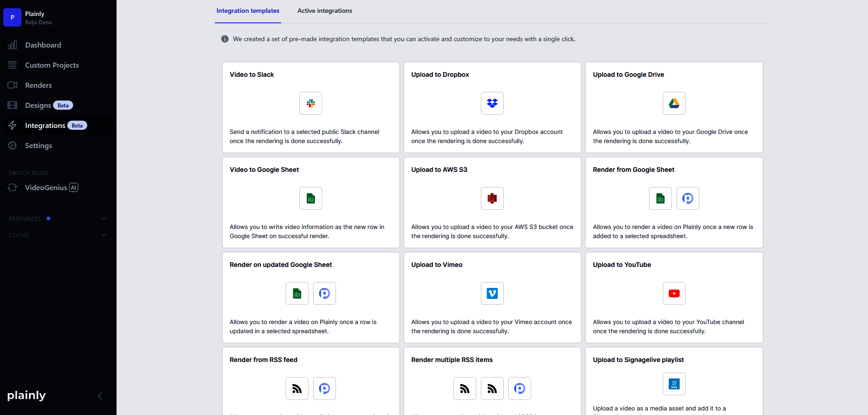Open the Settings page from sidebar

pos(38,145)
